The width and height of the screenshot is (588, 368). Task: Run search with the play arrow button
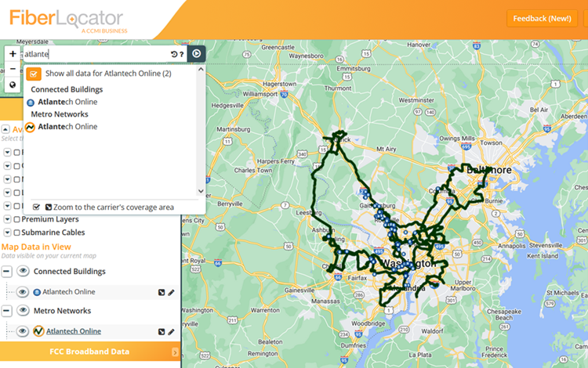point(197,54)
